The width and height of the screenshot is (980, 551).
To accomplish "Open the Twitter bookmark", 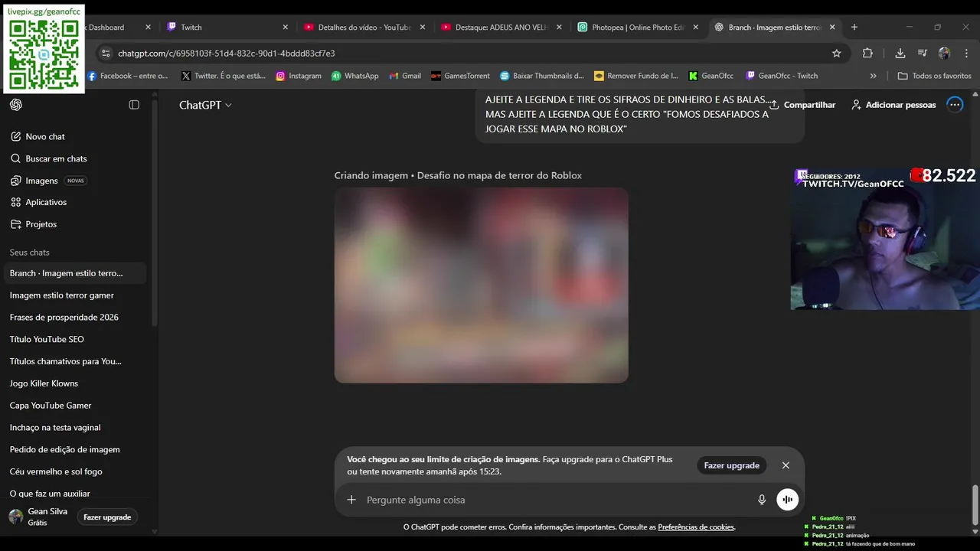I will coord(224,76).
